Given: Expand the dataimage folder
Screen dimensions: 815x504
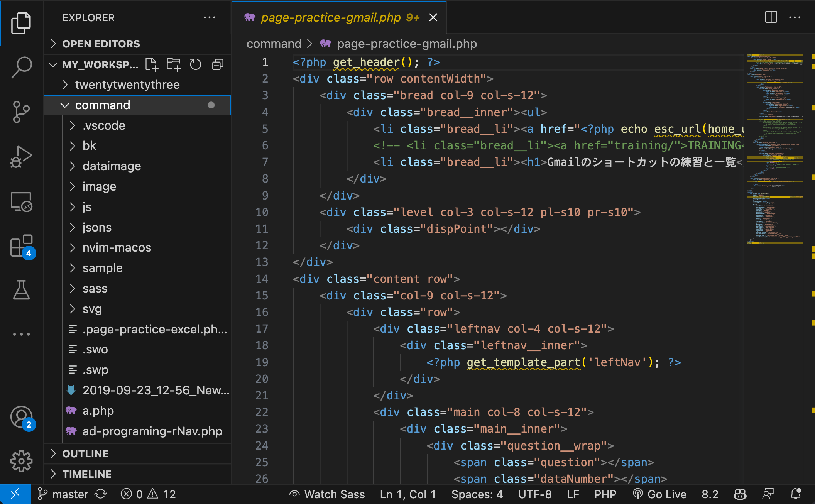Looking at the screenshot, I should click(137, 166).
